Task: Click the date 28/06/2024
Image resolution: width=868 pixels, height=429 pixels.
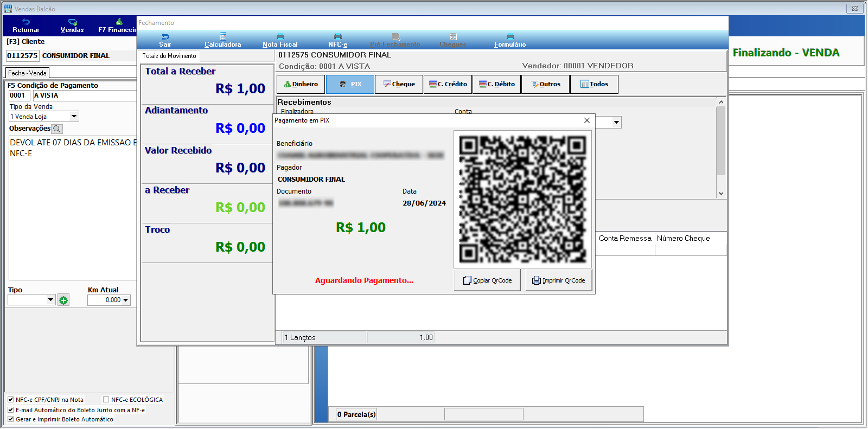Action: point(424,203)
